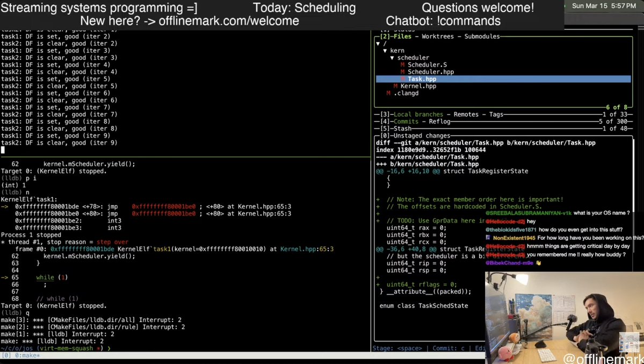Switch to the Tags tab
This screenshot has height=364, width=644.
point(496,115)
